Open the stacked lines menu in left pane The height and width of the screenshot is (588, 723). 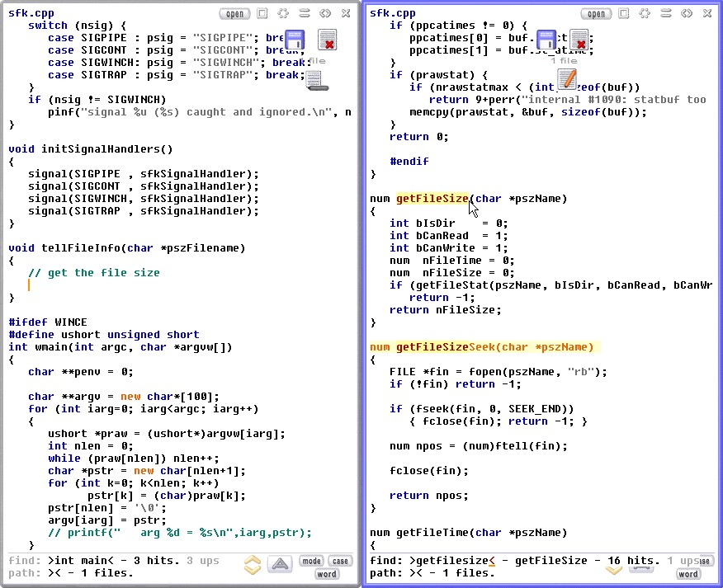(305, 13)
